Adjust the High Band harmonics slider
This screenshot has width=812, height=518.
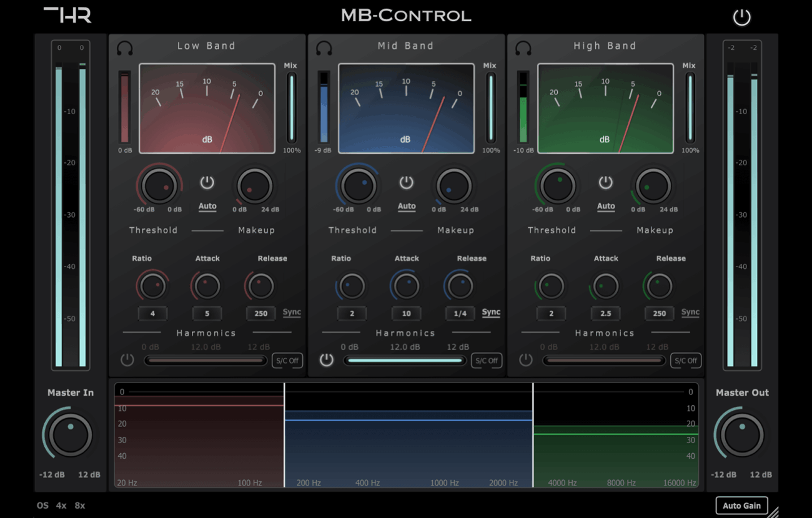tap(604, 360)
